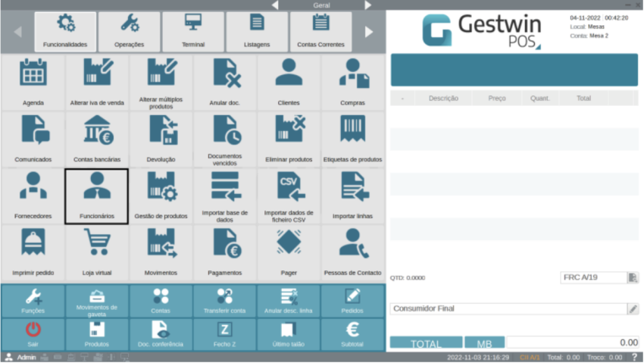
Task: Open the FRC A/19 document selector
Action: click(x=593, y=278)
